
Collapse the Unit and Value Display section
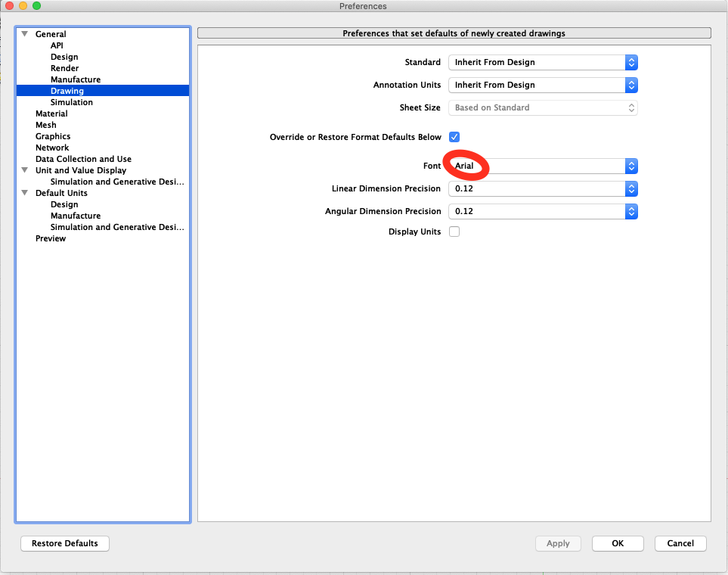(24, 170)
